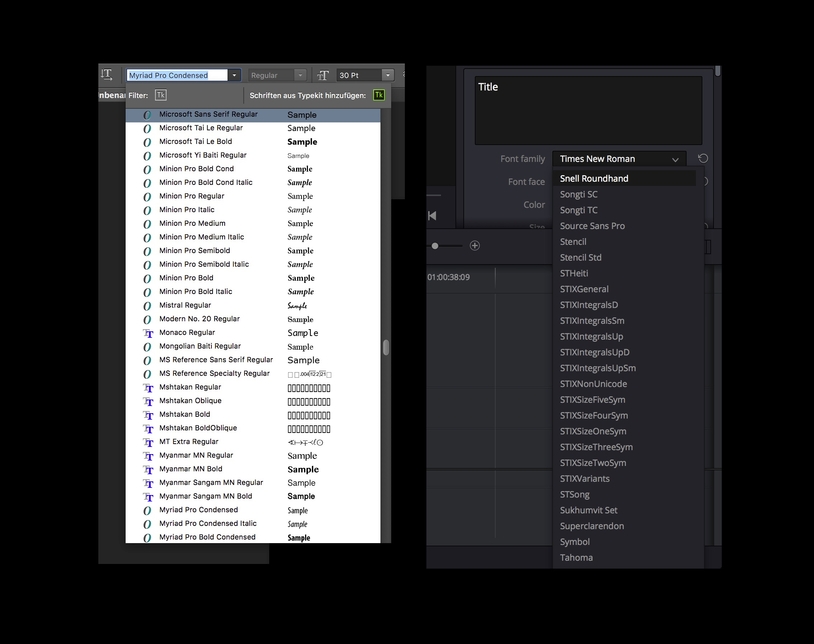
Task: Choose Snell Roundhand font family
Action: tap(624, 178)
